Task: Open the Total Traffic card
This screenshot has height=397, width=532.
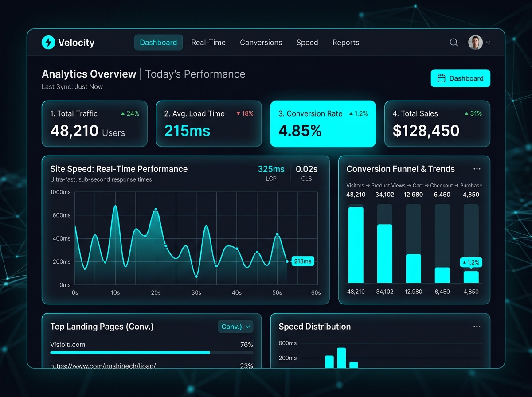Action: tap(94, 124)
